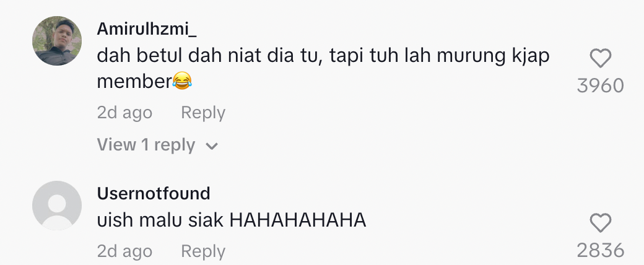
Task: Open the Amirulhzmi_ username link
Action: [147, 28]
